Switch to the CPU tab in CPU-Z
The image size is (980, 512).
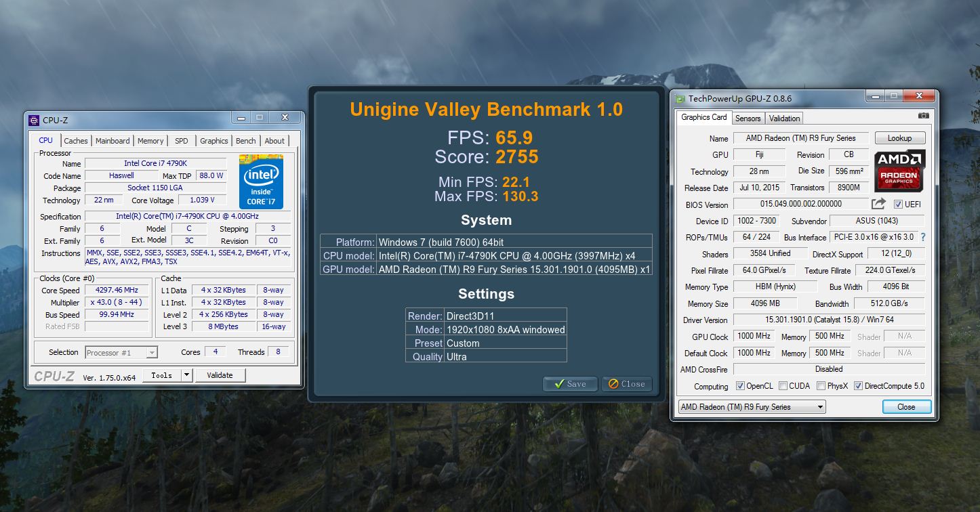point(45,140)
